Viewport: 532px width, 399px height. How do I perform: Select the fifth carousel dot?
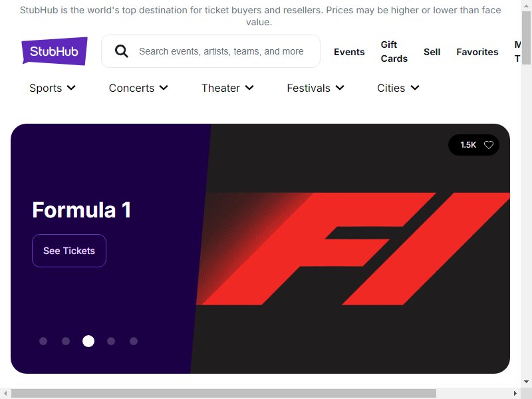(x=134, y=341)
